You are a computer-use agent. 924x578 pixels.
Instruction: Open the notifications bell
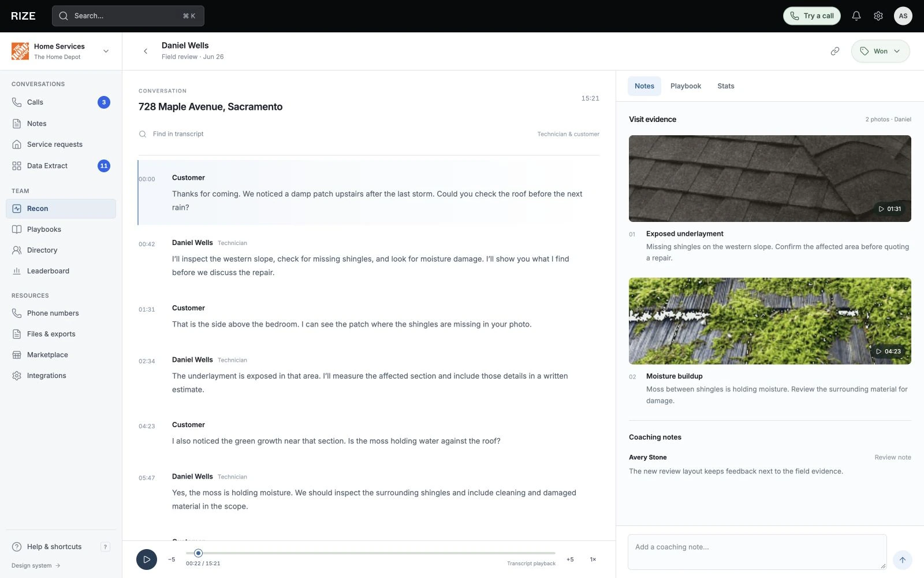point(856,16)
